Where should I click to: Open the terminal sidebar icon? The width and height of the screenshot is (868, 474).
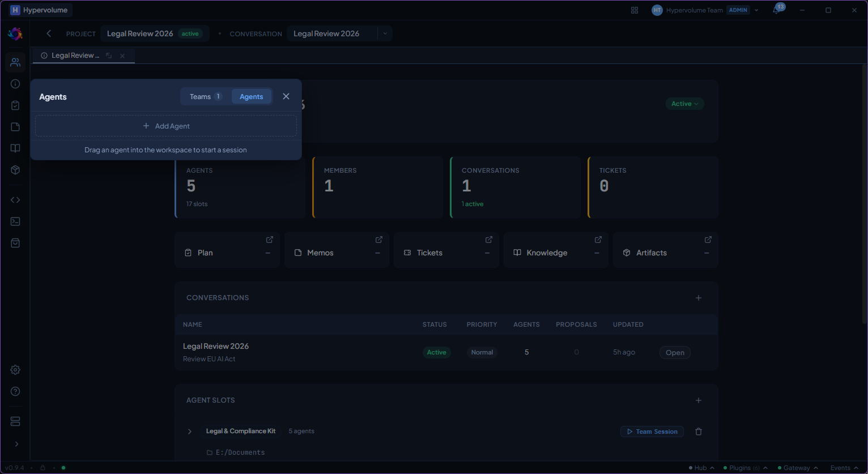pos(15,221)
